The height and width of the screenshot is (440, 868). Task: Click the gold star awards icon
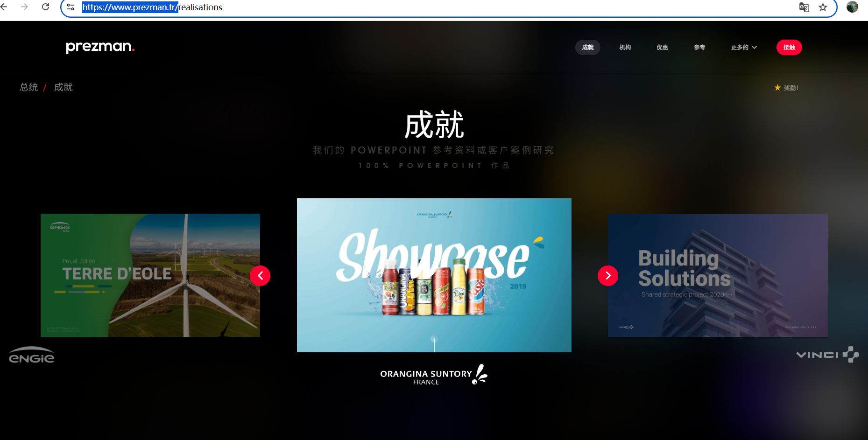tap(777, 88)
